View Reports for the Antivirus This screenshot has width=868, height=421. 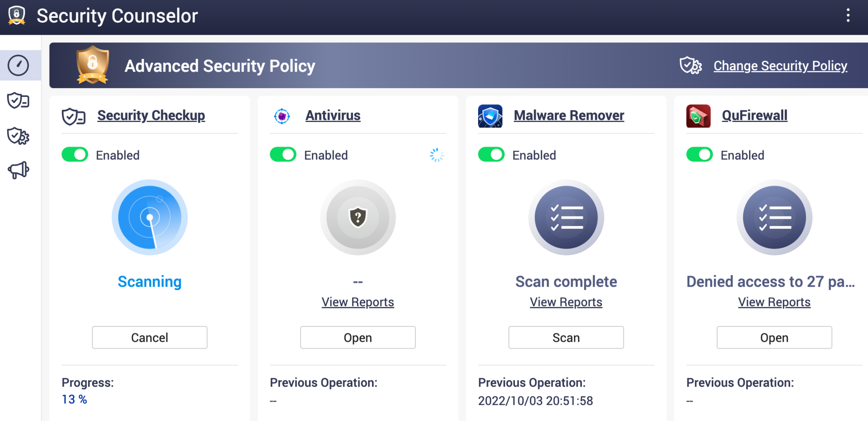[357, 302]
